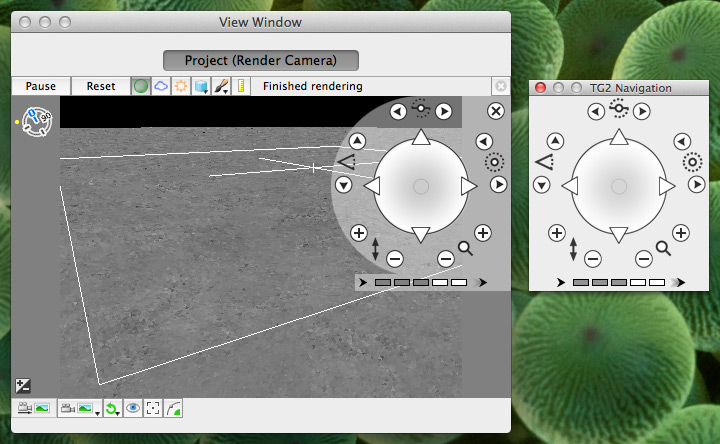Screen dimensions: 720x444
Task: Click orbit icon atop TG2 Navigation window
Action: tap(619, 108)
